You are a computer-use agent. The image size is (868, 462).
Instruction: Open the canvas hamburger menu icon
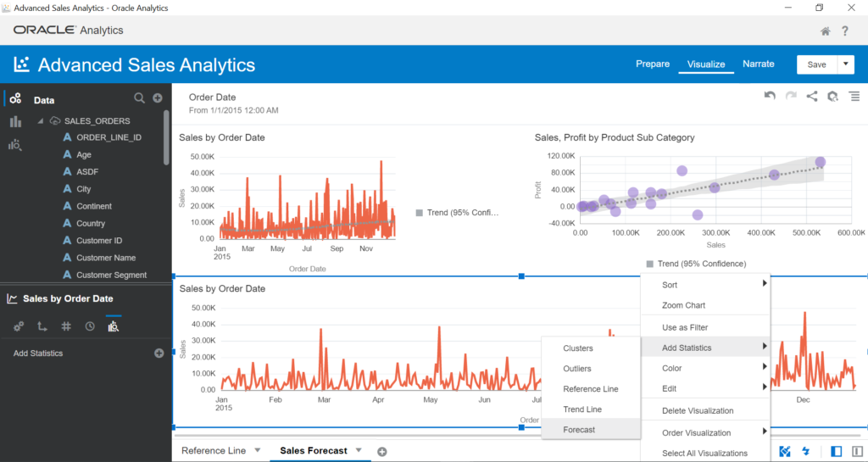[854, 97]
